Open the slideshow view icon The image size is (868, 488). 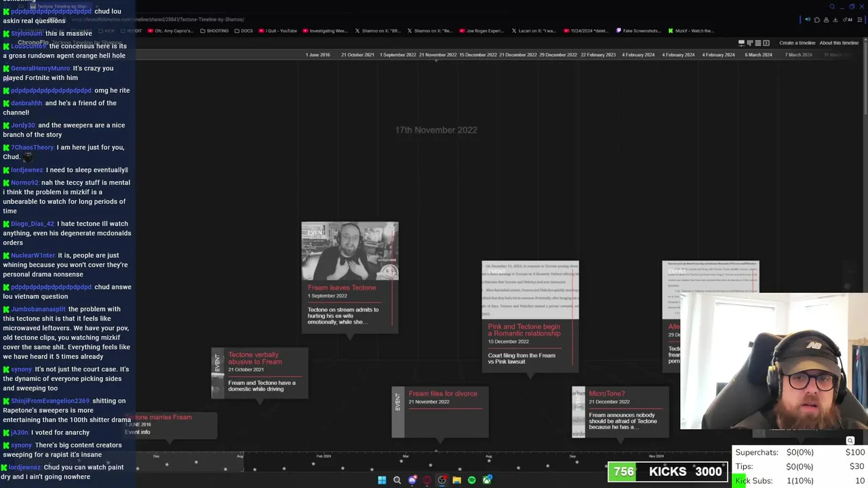(x=766, y=43)
